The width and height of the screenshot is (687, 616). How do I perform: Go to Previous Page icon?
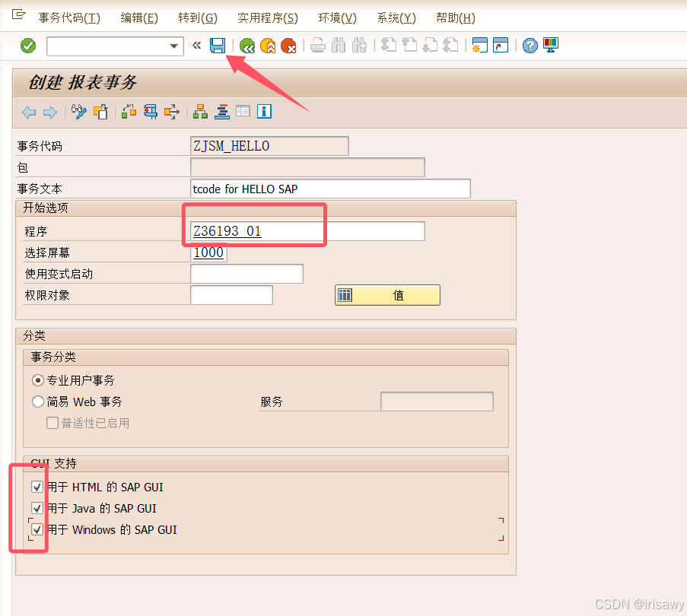tap(409, 46)
